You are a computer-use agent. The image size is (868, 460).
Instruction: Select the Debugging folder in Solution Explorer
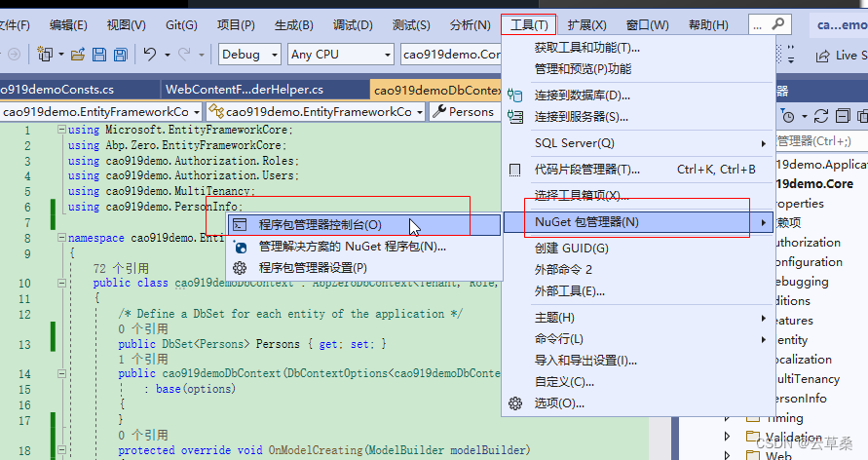point(803,282)
